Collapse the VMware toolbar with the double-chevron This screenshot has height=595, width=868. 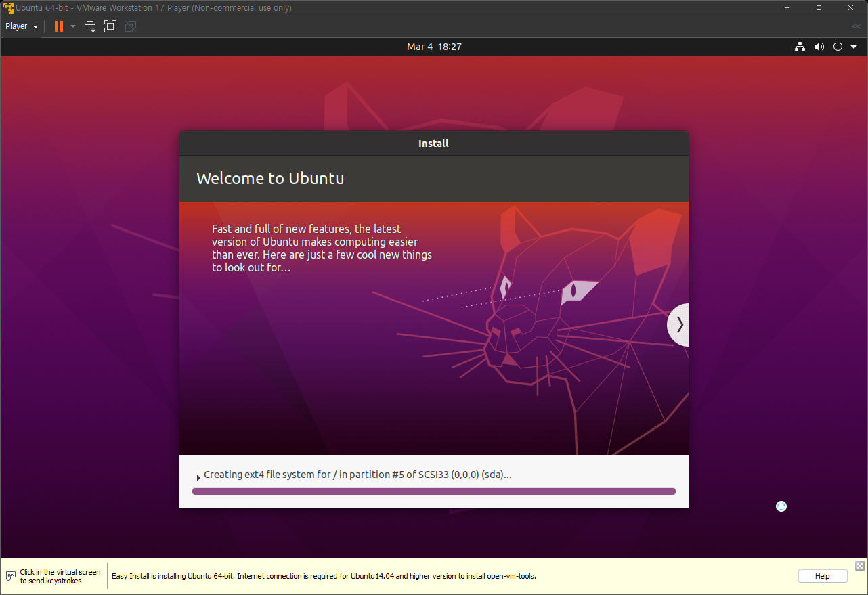pos(856,26)
